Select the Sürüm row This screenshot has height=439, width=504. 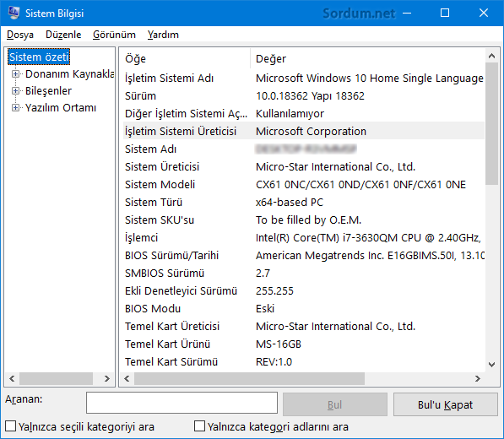tap(304, 95)
